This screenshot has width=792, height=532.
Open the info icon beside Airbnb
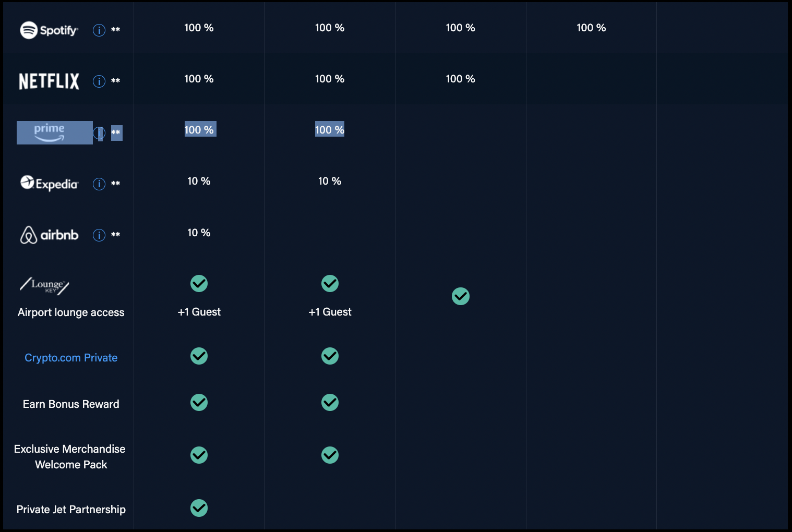[x=99, y=235]
